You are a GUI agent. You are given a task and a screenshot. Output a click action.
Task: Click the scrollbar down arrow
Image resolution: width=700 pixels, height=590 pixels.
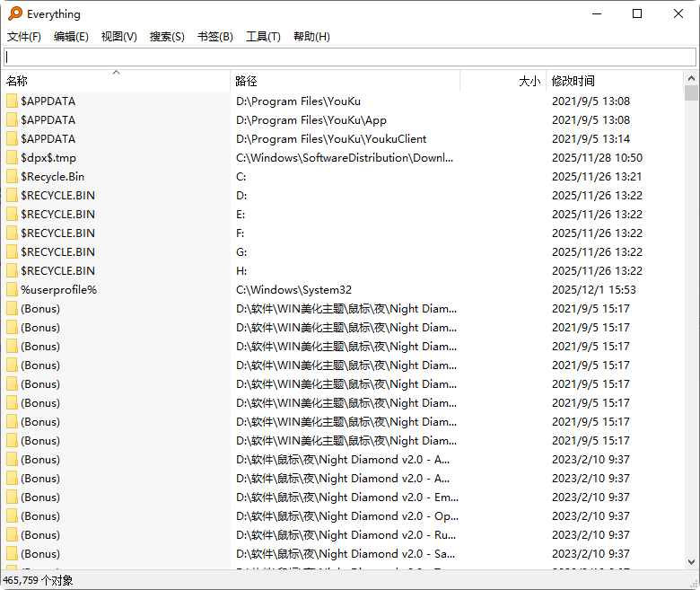[x=691, y=562]
